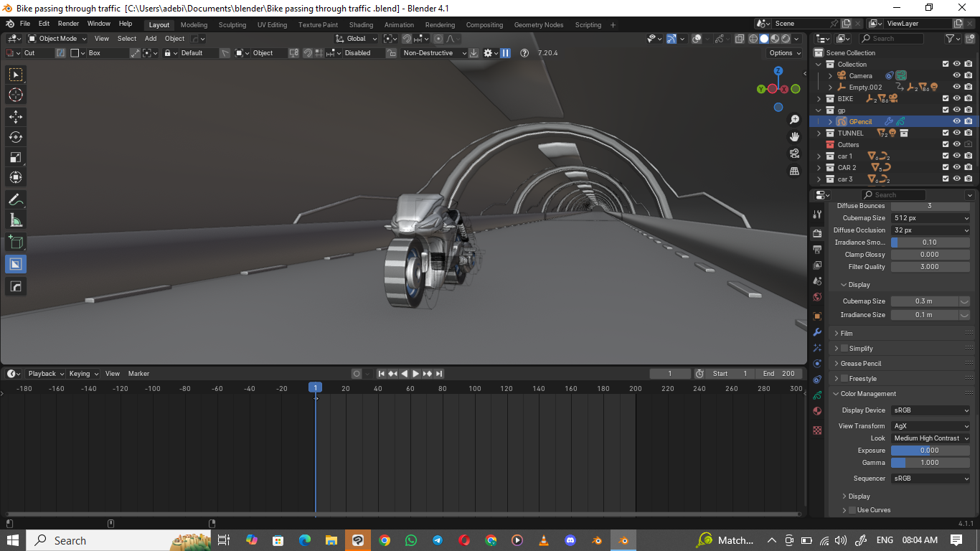Open the File menu
The width and height of the screenshot is (980, 551).
click(25, 24)
